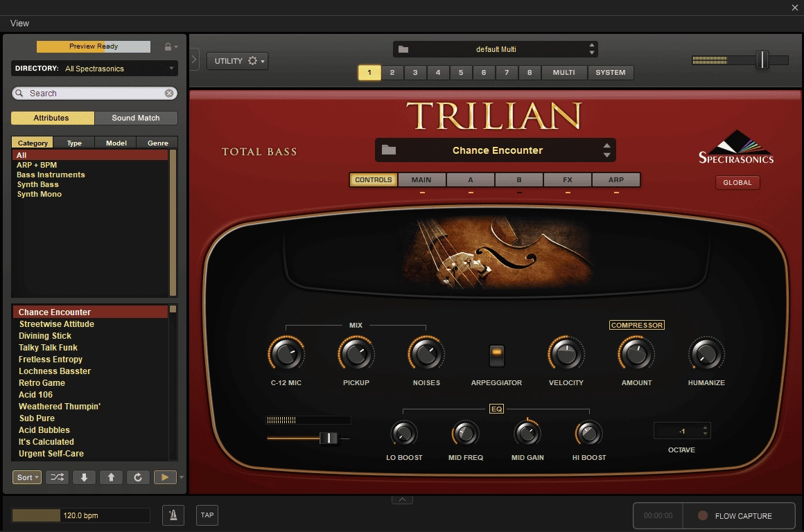
Task: Click the VELOCITY knob
Action: coord(566,354)
